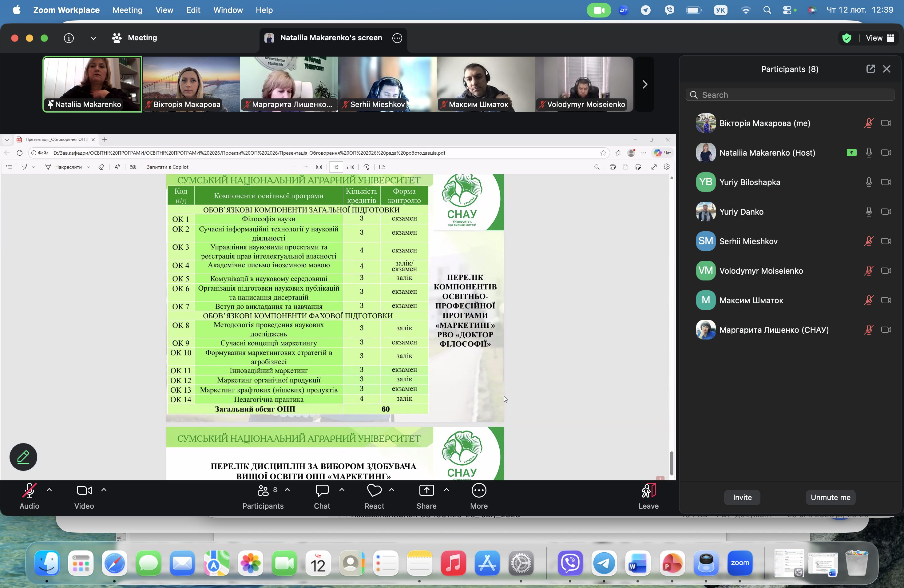Click the meeting info icon

click(69, 38)
